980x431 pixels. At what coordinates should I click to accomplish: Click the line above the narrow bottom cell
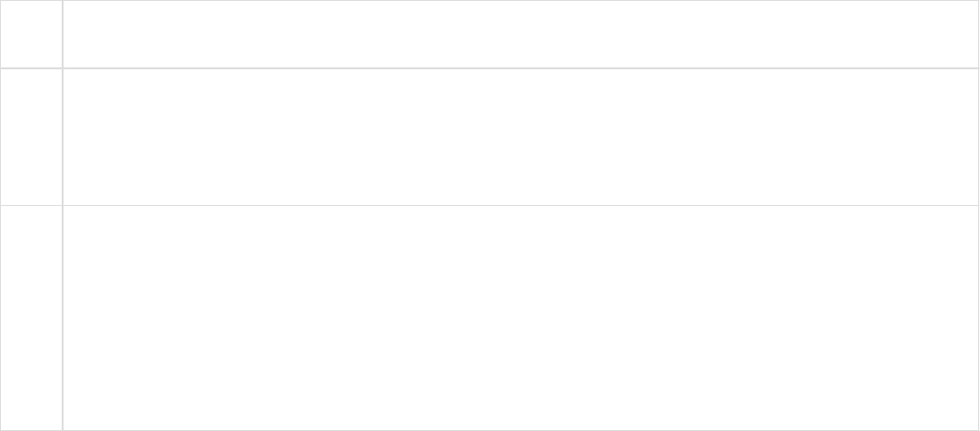31,205
